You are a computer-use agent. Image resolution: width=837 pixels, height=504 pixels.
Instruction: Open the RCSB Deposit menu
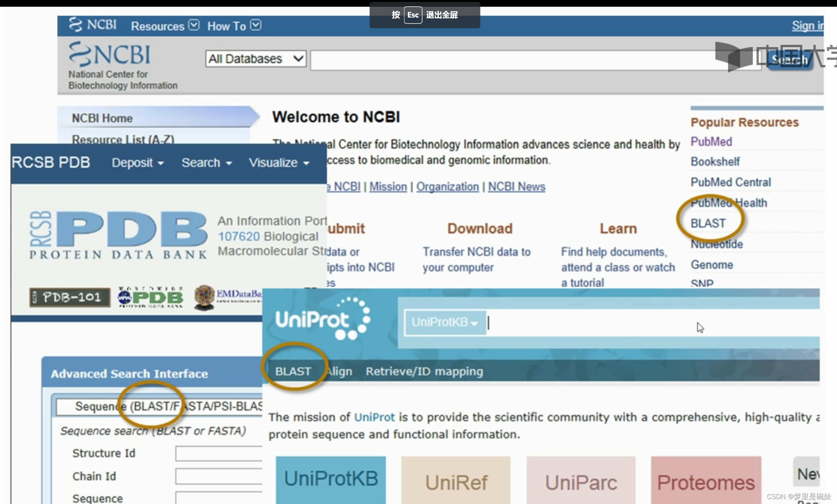[x=137, y=163]
